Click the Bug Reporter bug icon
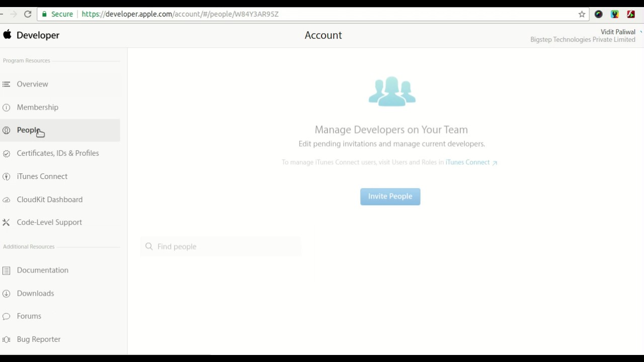This screenshot has height=362, width=644. [x=6, y=339]
